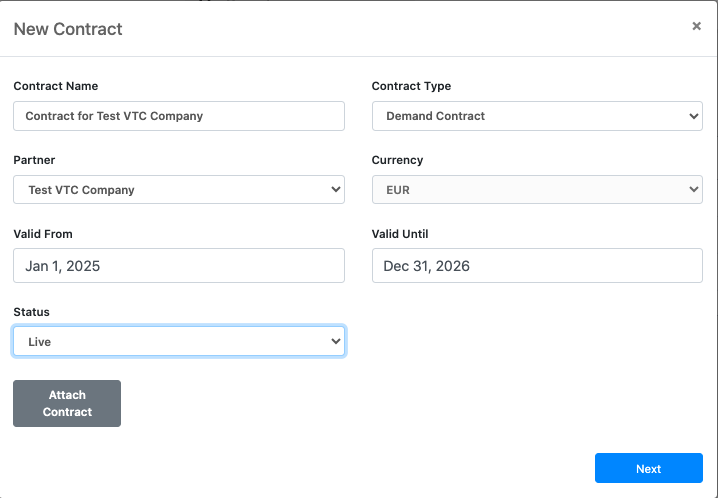This screenshot has height=498, width=718.
Task: Open the Status dropdown showing Live
Action: (x=179, y=341)
